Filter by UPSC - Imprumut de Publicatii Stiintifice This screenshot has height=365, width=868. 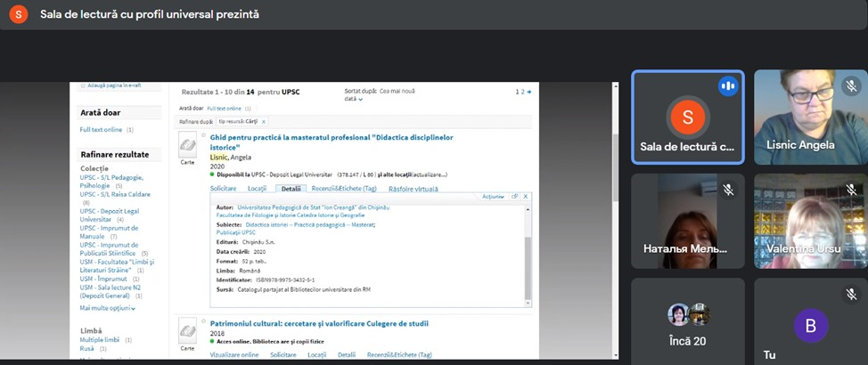click(x=110, y=249)
